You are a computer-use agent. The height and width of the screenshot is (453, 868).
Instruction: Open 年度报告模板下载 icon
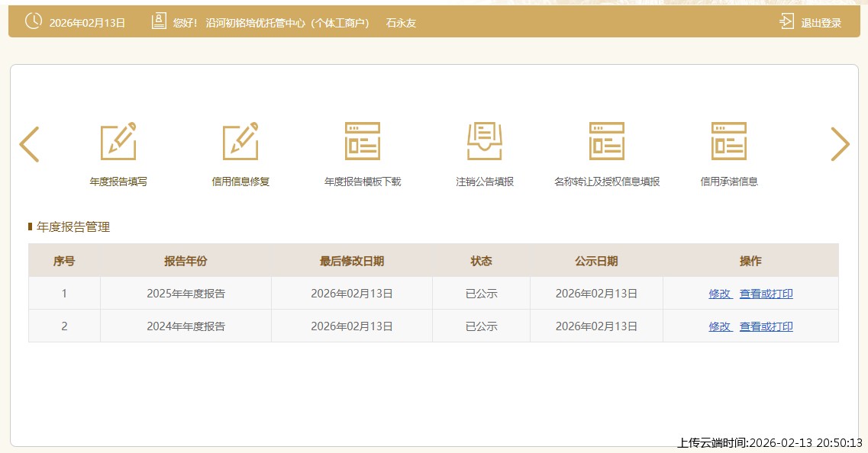(x=363, y=141)
